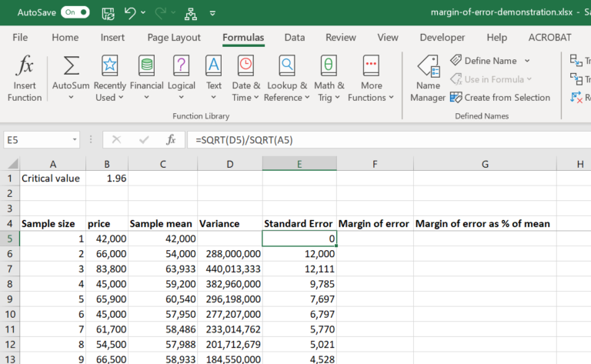Image resolution: width=591 pixels, height=364 pixels.
Task: Select column G header
Action: pyautogui.click(x=484, y=164)
